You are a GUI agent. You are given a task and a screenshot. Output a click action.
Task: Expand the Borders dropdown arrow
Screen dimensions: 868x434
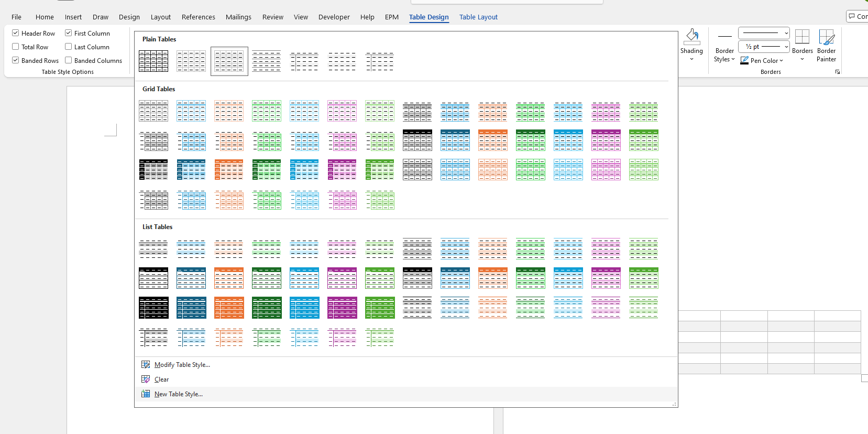click(x=802, y=59)
